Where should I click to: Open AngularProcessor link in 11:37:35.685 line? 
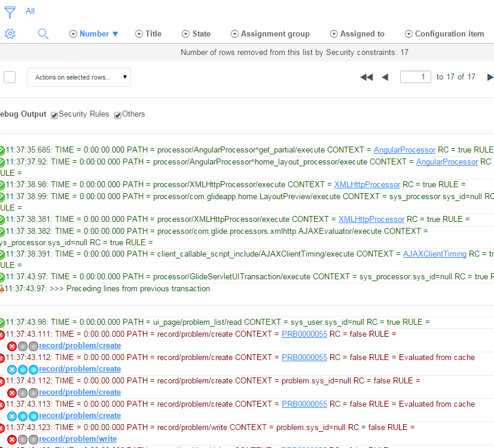[404, 150]
